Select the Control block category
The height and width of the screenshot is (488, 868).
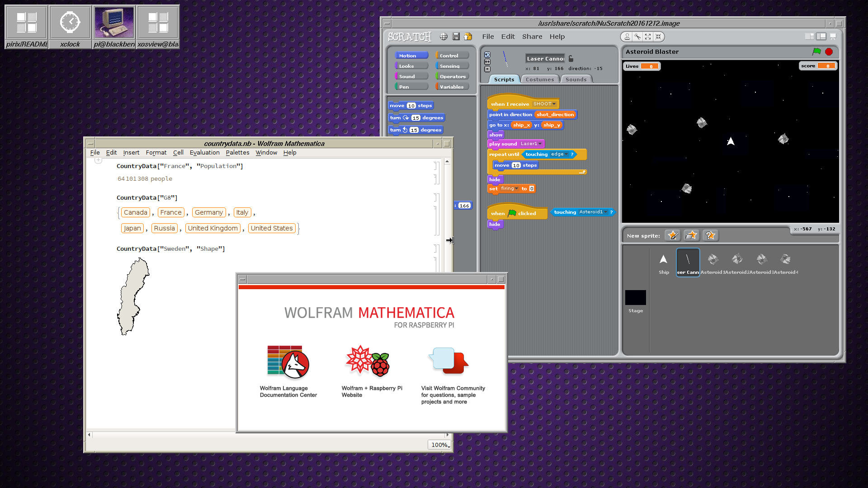pos(452,56)
